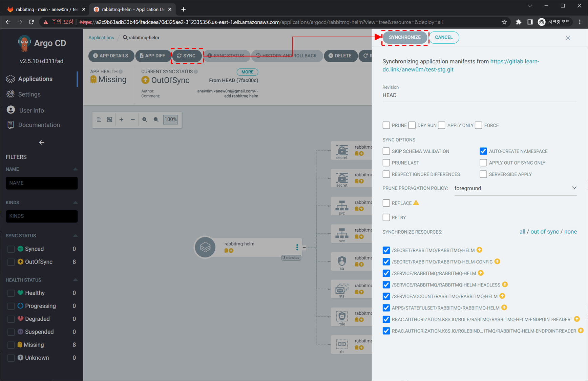The height and width of the screenshot is (381, 588).
Task: Bookmark page with star icon
Action: (504, 22)
